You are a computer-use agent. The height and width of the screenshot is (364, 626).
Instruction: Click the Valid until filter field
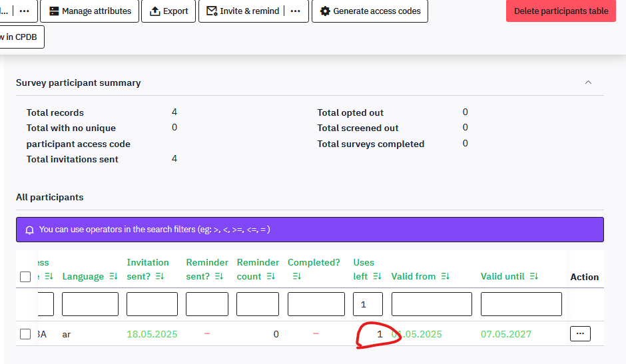(521, 304)
